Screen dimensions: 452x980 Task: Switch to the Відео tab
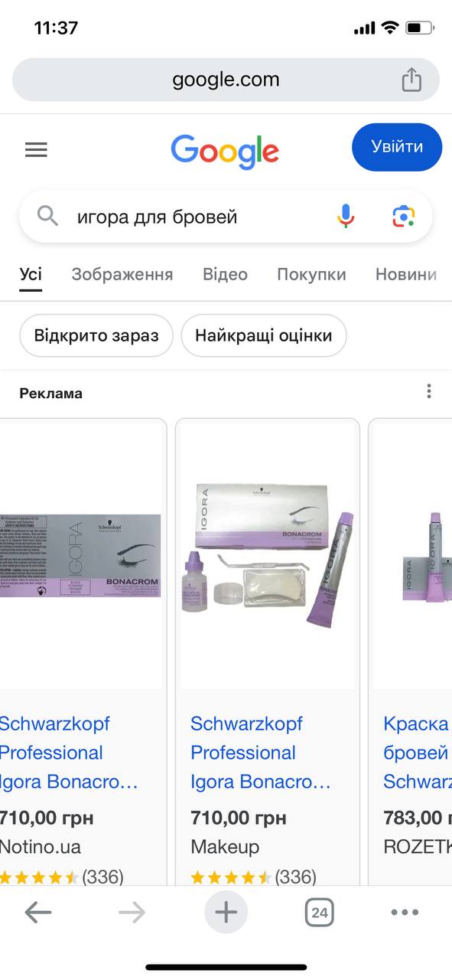point(225,274)
